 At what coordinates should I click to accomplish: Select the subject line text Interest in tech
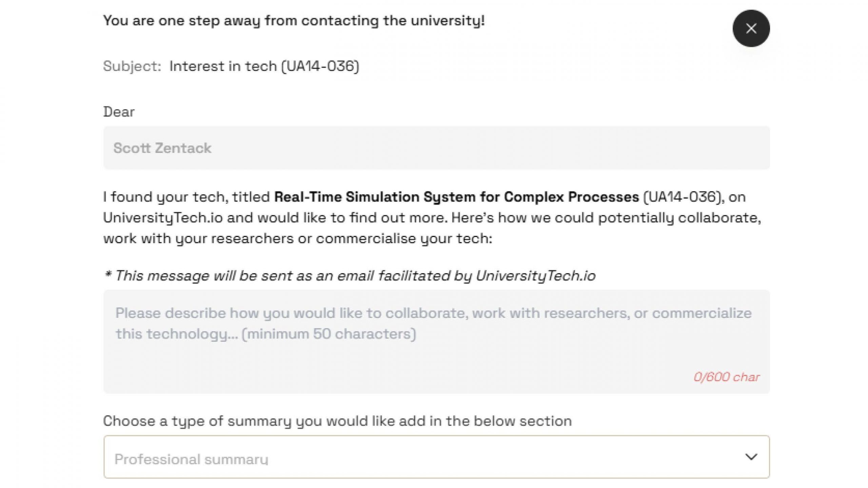click(223, 66)
